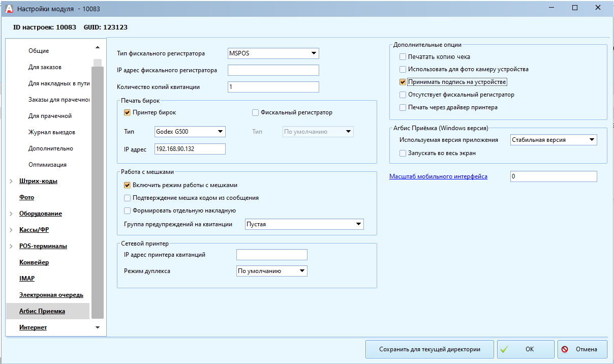The image size is (614, 364).
Task: Click the tag printer IP адрес field
Action: click(190, 149)
